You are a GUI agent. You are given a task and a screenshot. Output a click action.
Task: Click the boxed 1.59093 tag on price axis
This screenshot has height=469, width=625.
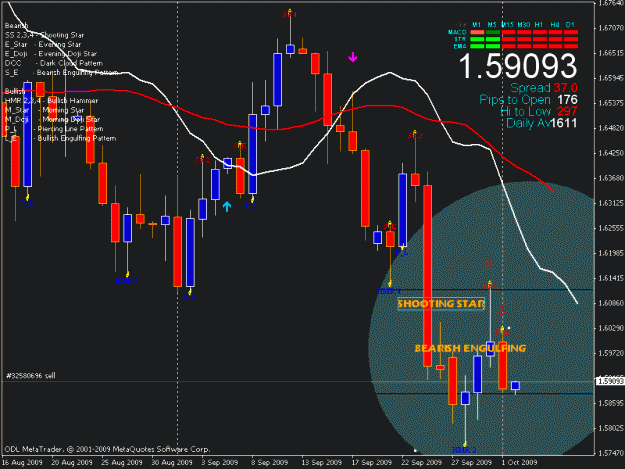609,381
